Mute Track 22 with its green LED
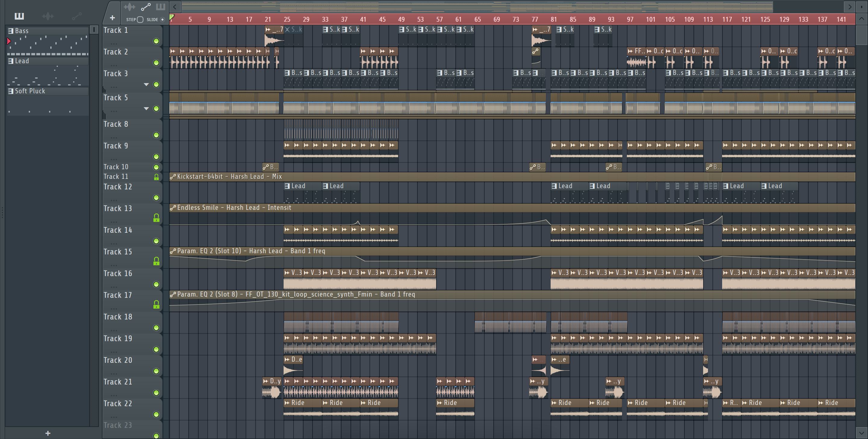 [156, 414]
